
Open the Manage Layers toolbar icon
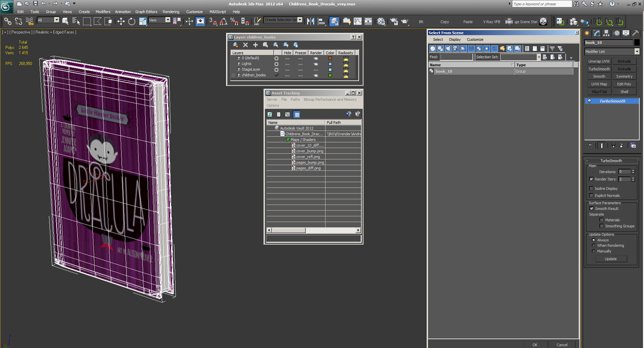(334, 21)
